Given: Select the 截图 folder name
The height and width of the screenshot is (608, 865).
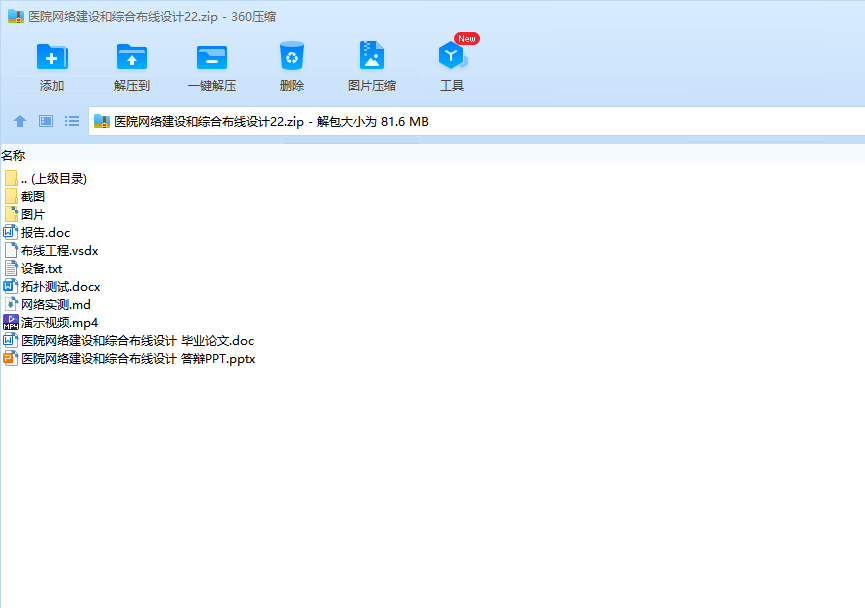Looking at the screenshot, I should click(33, 196).
